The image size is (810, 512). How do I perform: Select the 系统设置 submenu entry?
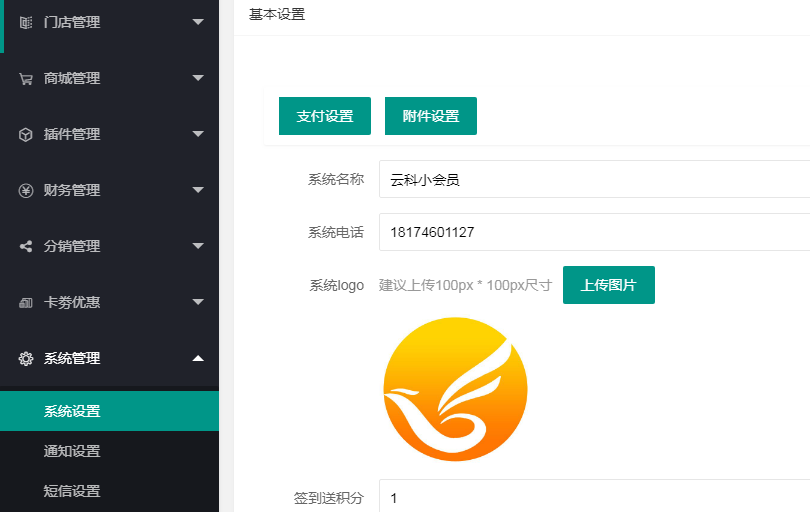pyautogui.click(x=110, y=411)
